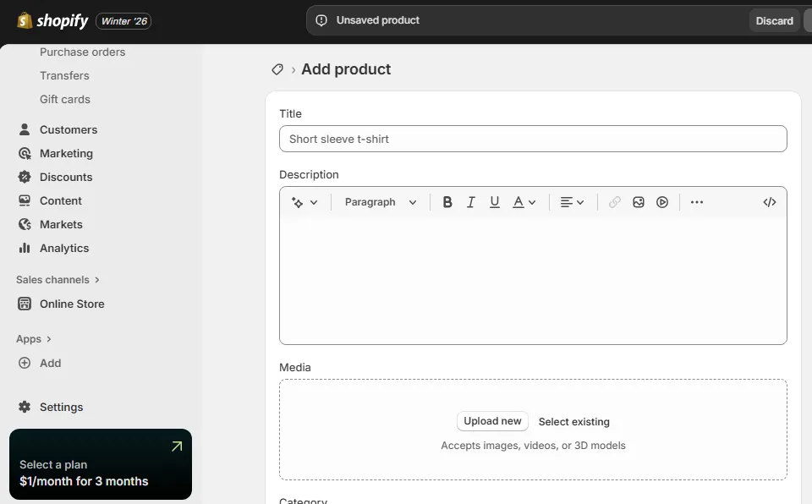
Task: Open Analytics from the sidebar
Action: click(x=63, y=248)
